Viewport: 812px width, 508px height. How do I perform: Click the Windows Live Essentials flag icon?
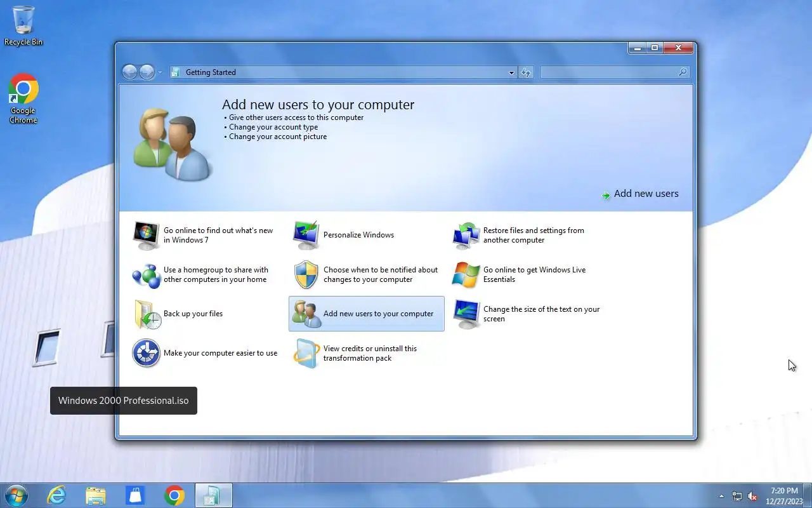point(466,275)
